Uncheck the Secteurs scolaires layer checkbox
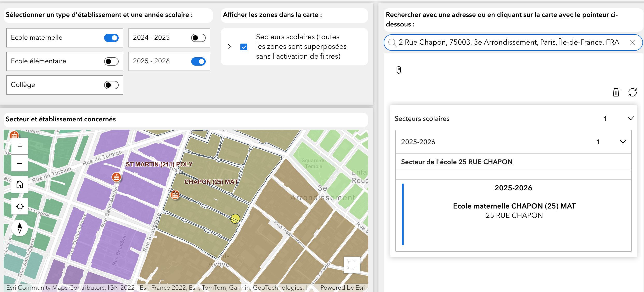This screenshot has height=292, width=644. click(244, 47)
